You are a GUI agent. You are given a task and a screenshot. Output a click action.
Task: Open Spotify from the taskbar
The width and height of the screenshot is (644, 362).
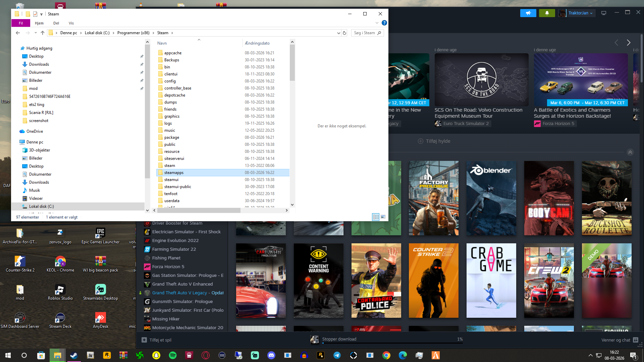173,355
